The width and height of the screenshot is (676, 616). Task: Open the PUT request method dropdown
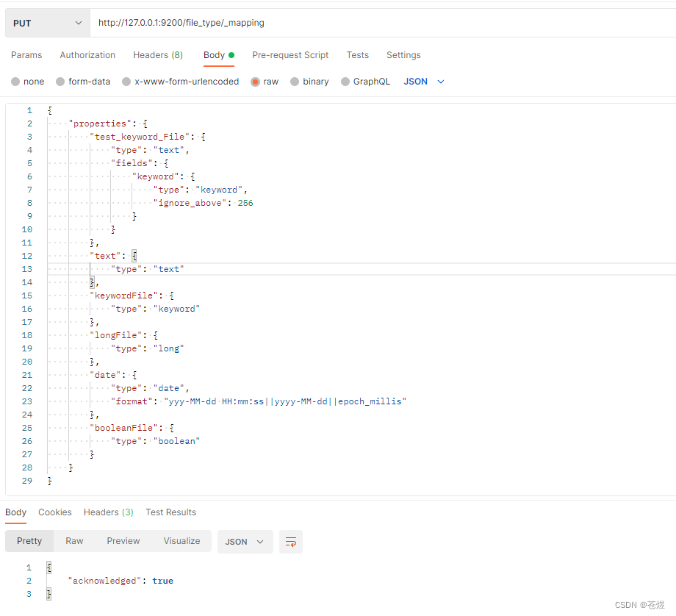46,22
